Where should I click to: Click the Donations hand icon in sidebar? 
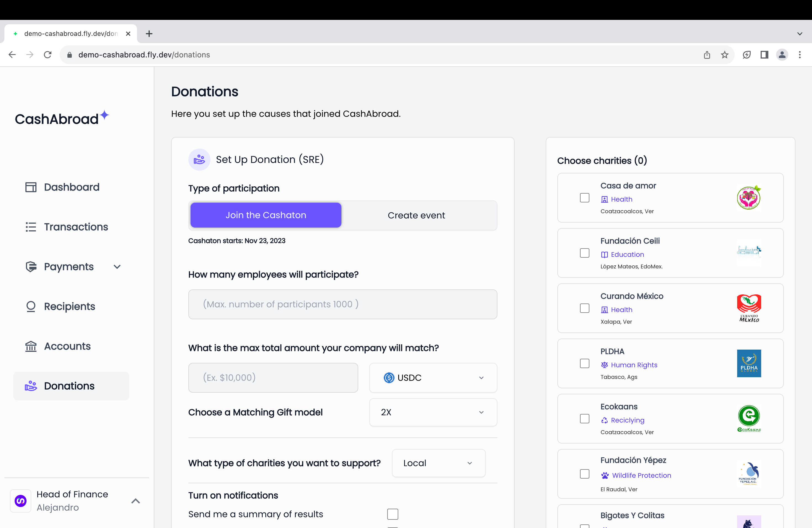(31, 386)
